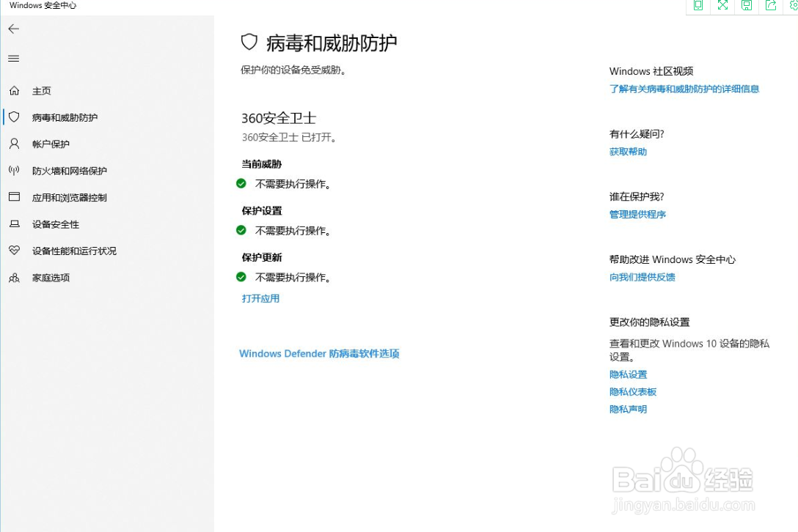798x532 pixels.
Task: Open 了解有关病毒和威胁防护的详细信息 link
Action: pyautogui.click(x=684, y=89)
